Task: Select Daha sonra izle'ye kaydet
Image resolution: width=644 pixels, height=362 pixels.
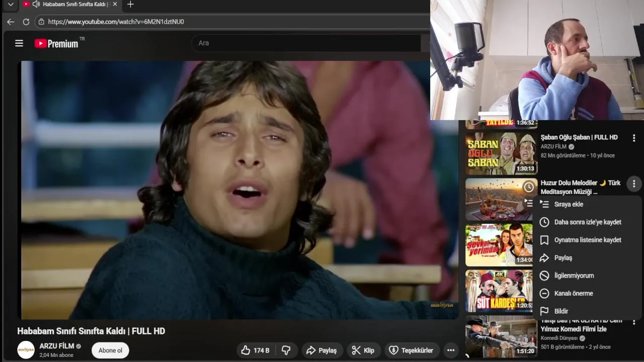Action: (587, 222)
